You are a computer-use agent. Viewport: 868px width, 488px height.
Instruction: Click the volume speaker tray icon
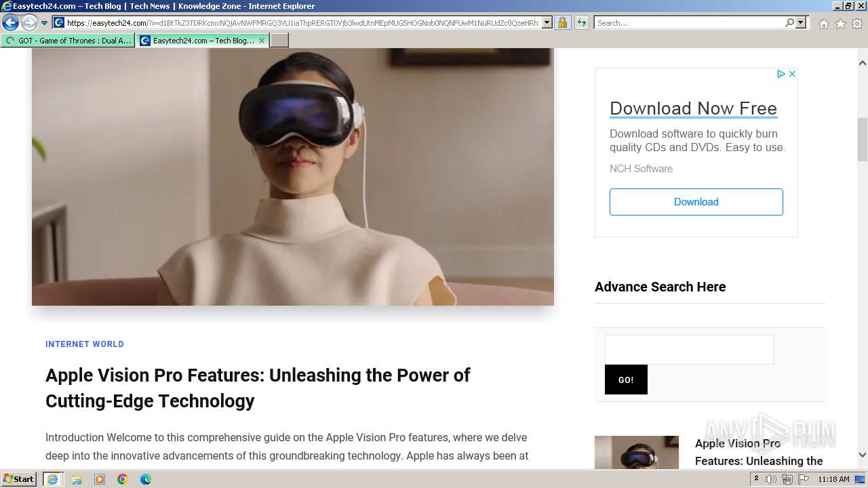tap(771, 479)
